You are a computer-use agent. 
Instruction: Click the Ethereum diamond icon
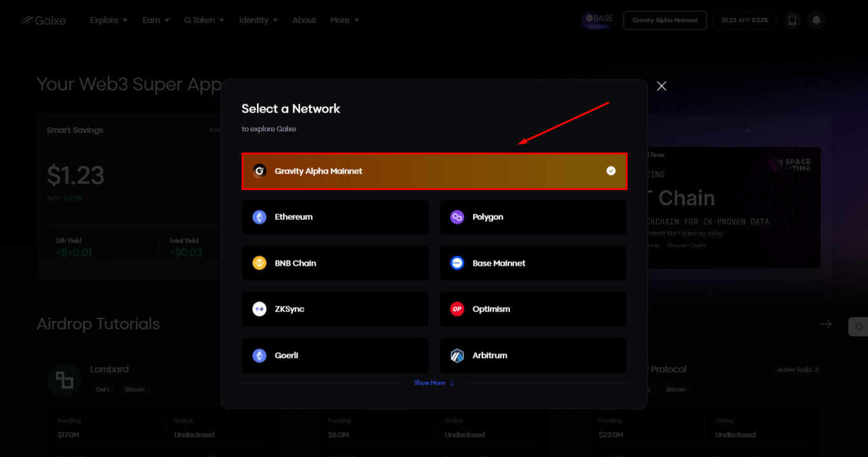(259, 217)
